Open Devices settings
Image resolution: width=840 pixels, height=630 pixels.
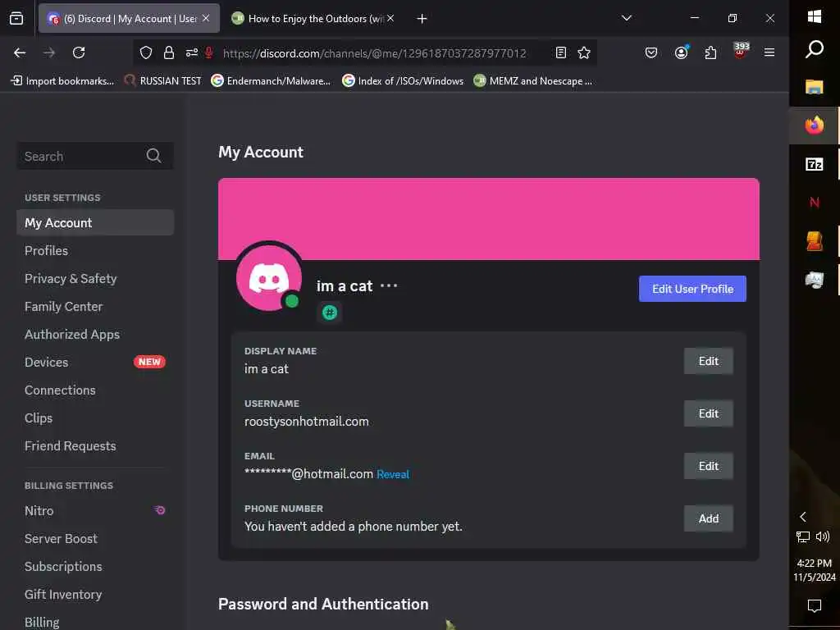(x=95, y=362)
